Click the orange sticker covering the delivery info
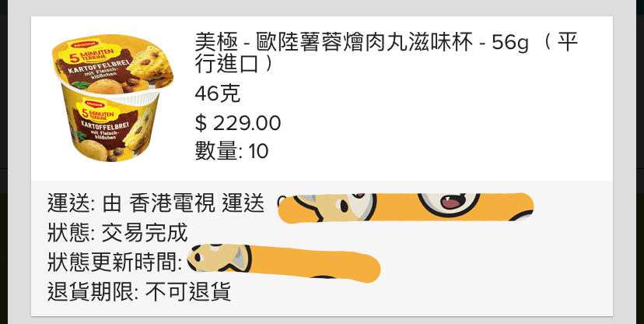The width and height of the screenshot is (644, 324). click(x=406, y=208)
